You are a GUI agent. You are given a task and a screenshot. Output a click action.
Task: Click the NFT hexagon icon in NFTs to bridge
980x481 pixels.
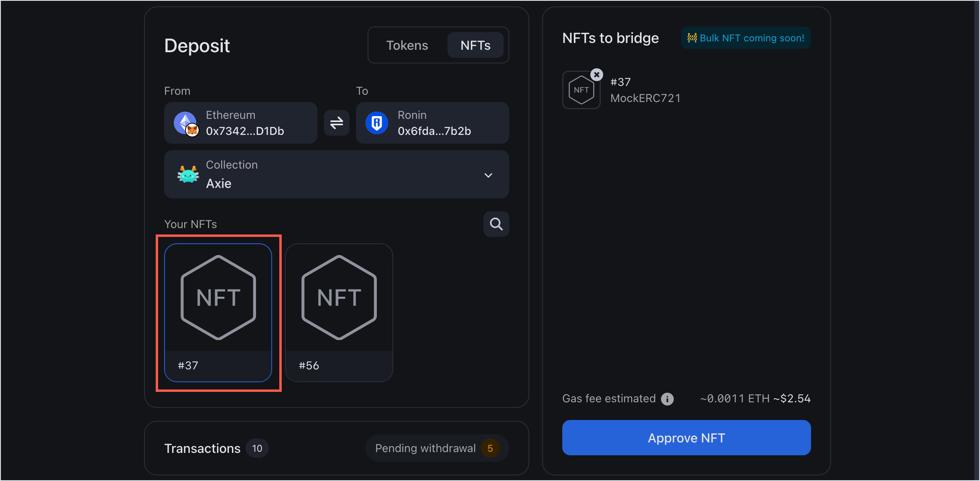581,90
